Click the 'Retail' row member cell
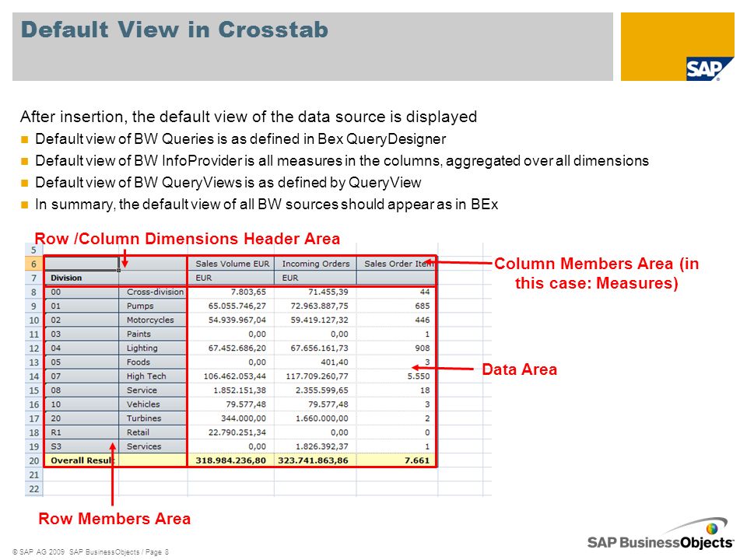Viewport: 747px width, 560px height. click(153, 432)
